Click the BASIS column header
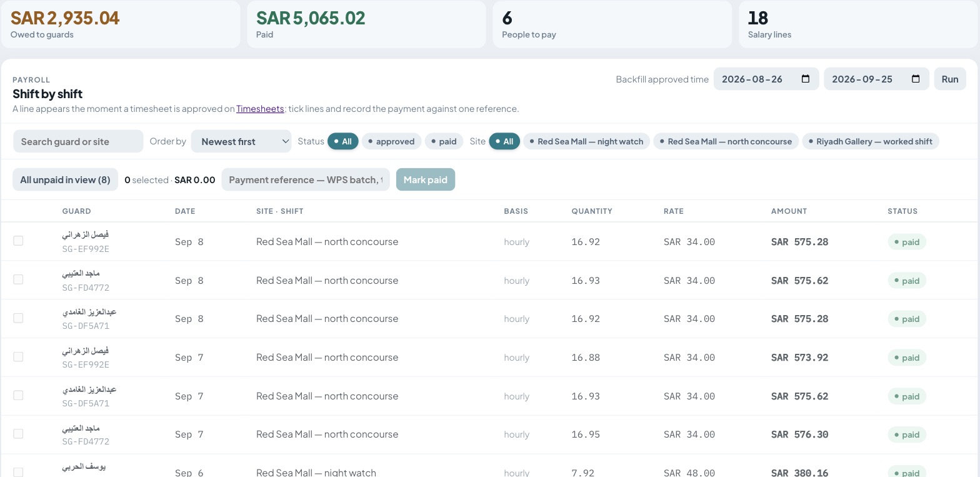Image resolution: width=980 pixels, height=477 pixels. point(516,211)
